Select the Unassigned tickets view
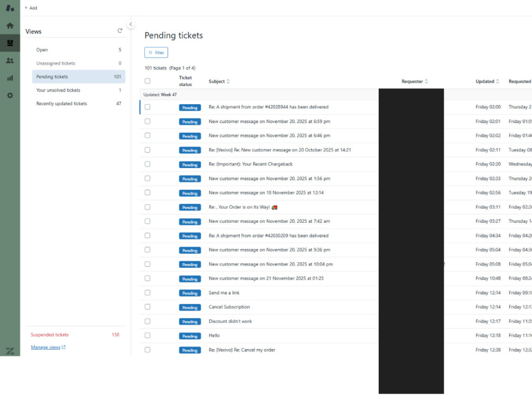This screenshot has height=399, width=532. pyautogui.click(x=79, y=63)
